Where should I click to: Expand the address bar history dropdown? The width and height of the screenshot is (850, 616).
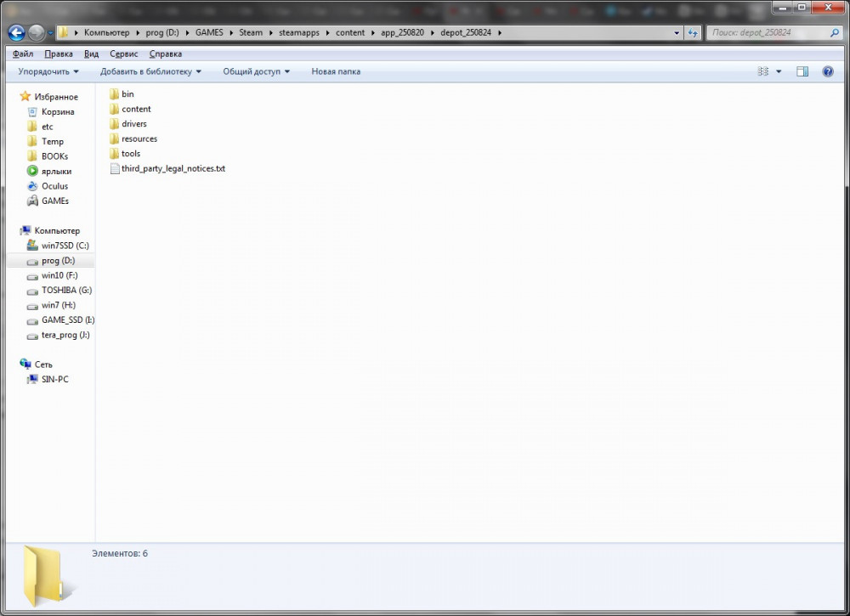677,33
